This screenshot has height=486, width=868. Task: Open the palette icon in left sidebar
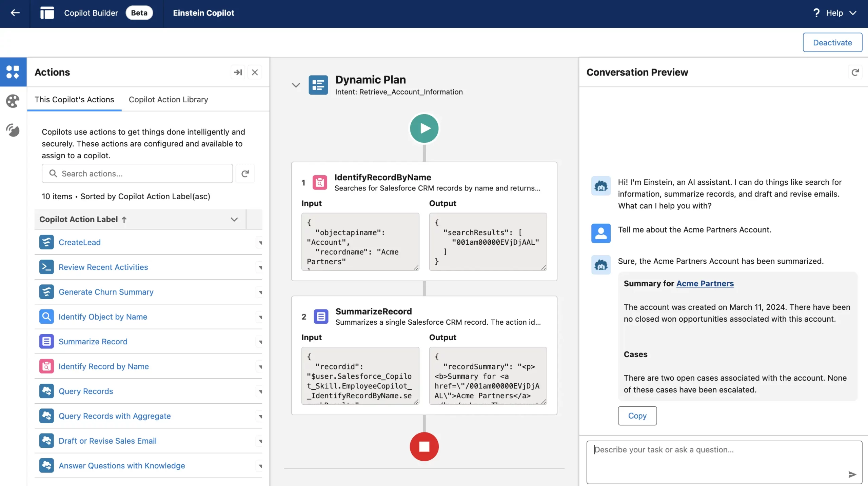[x=13, y=101]
